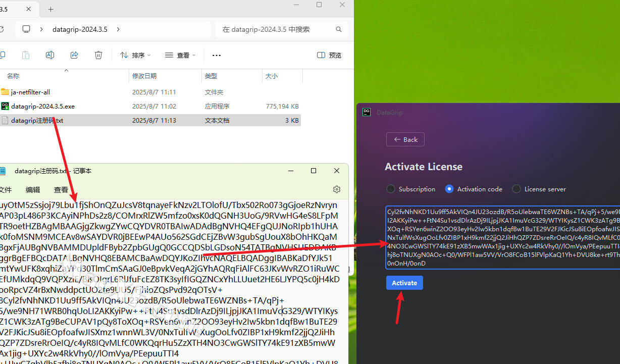Click 2025/8/7 11:02 date cell

154,107
